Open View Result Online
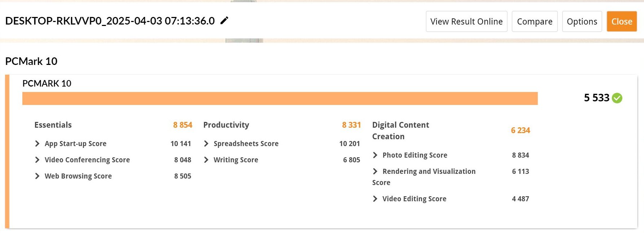Viewport: 644px width, 233px height. [x=467, y=21]
